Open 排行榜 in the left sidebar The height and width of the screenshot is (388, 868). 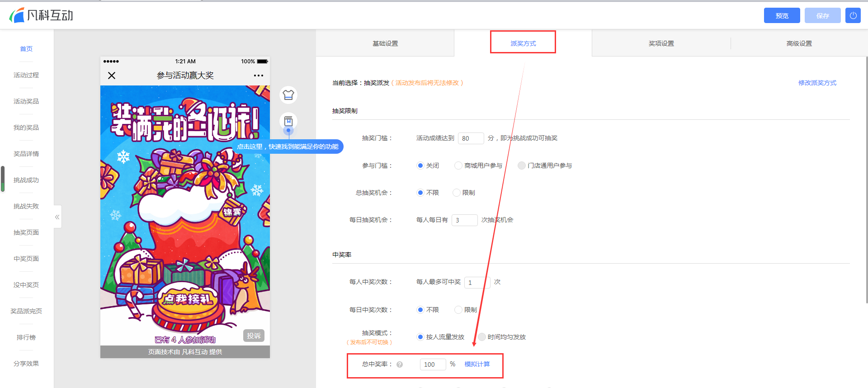click(26, 337)
